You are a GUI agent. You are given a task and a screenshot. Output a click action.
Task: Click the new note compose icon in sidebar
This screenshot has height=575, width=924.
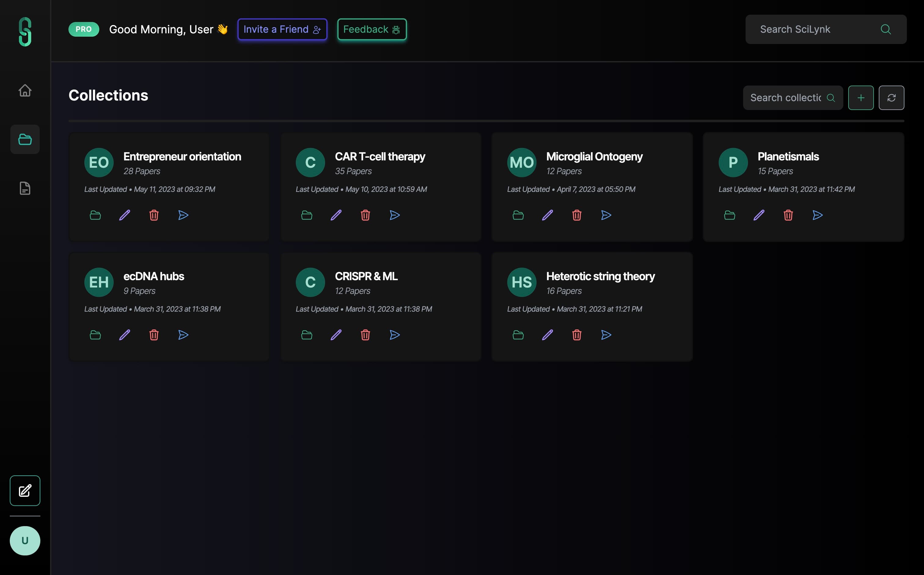click(25, 491)
